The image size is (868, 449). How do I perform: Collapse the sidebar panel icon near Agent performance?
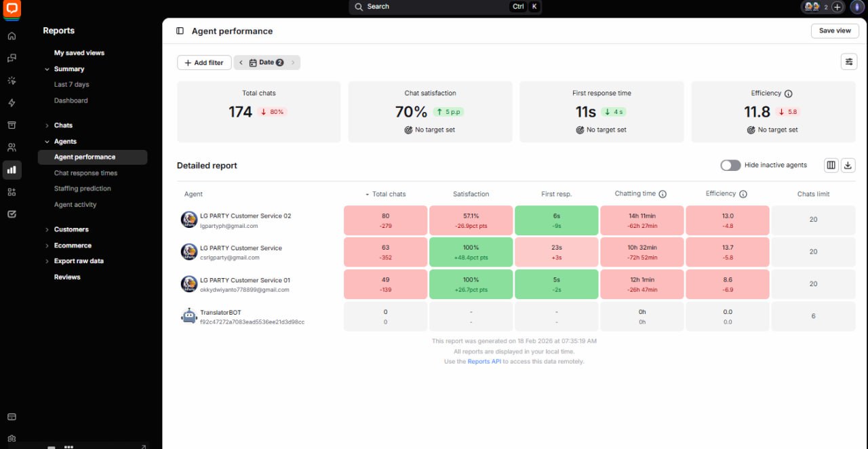pyautogui.click(x=180, y=31)
